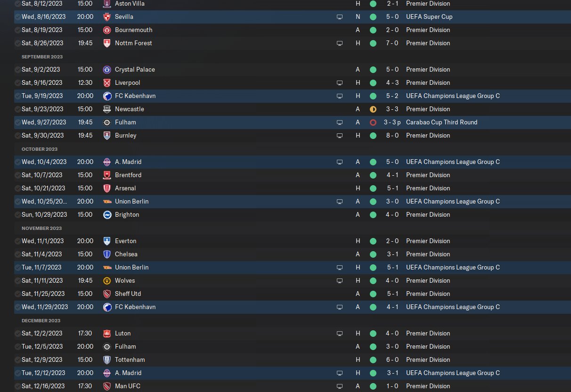
Task: Toggle the checkmark beside Wed 11/1/2023 fixture
Action: (x=18, y=241)
